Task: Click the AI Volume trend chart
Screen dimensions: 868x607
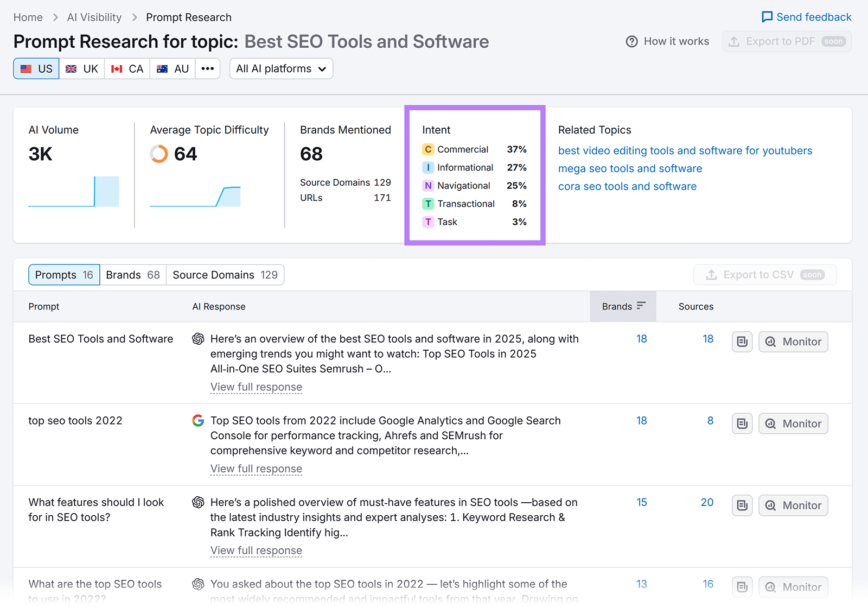Action: [74, 192]
